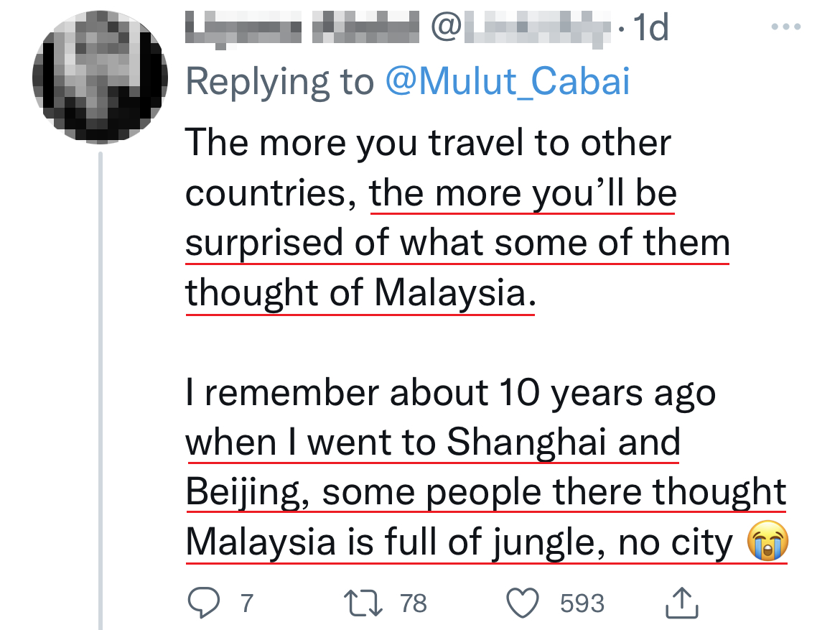
Task: Click the reply speech bubble icon
Action: point(203,603)
